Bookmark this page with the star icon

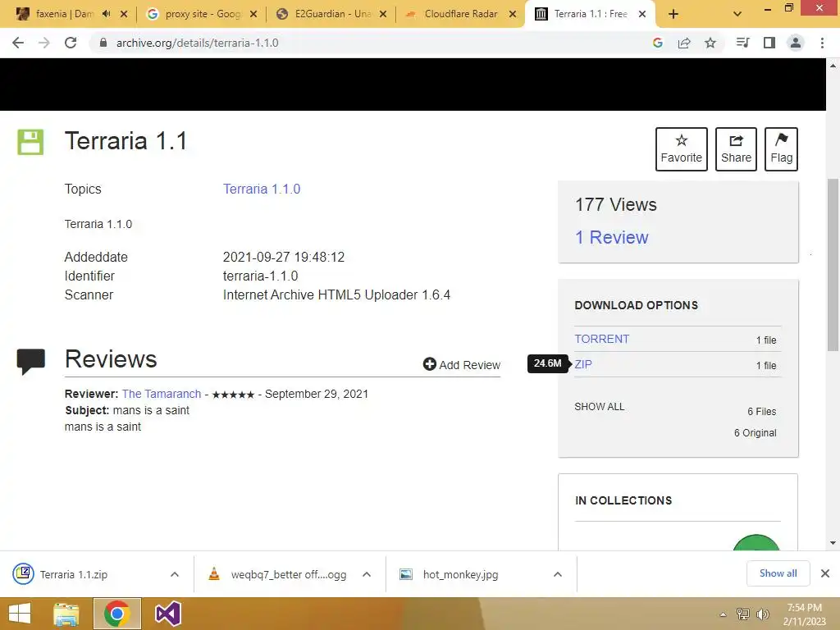(710, 43)
